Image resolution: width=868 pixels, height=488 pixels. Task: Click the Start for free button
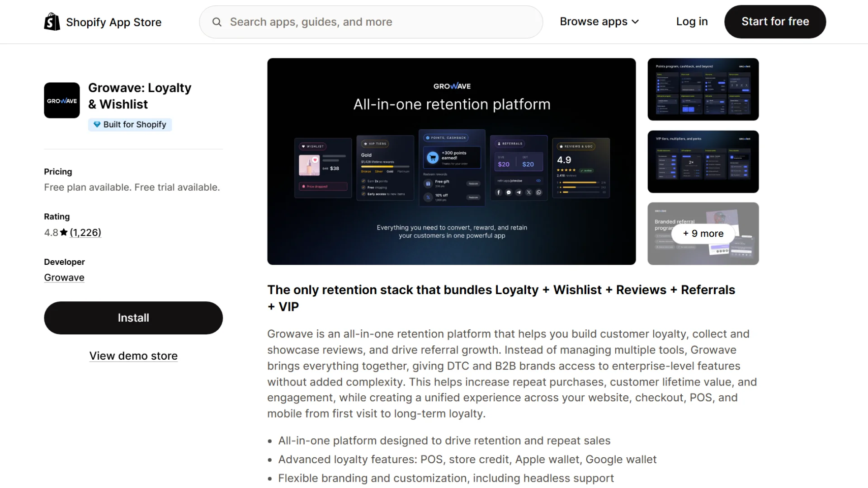tap(775, 22)
